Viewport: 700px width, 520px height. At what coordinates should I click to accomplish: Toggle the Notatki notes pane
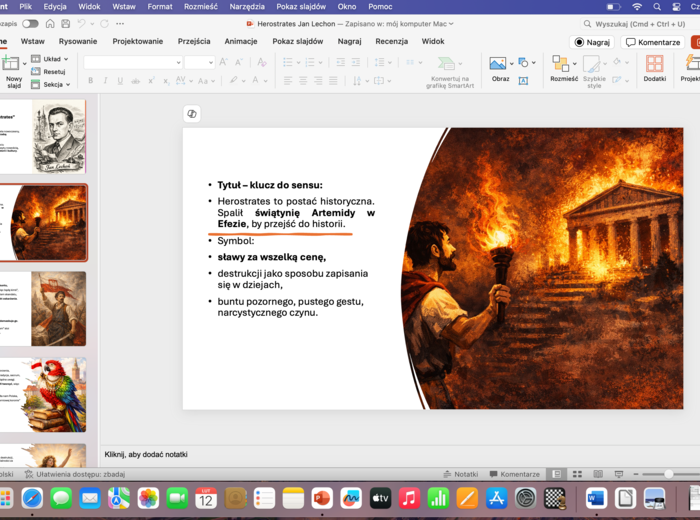460,474
